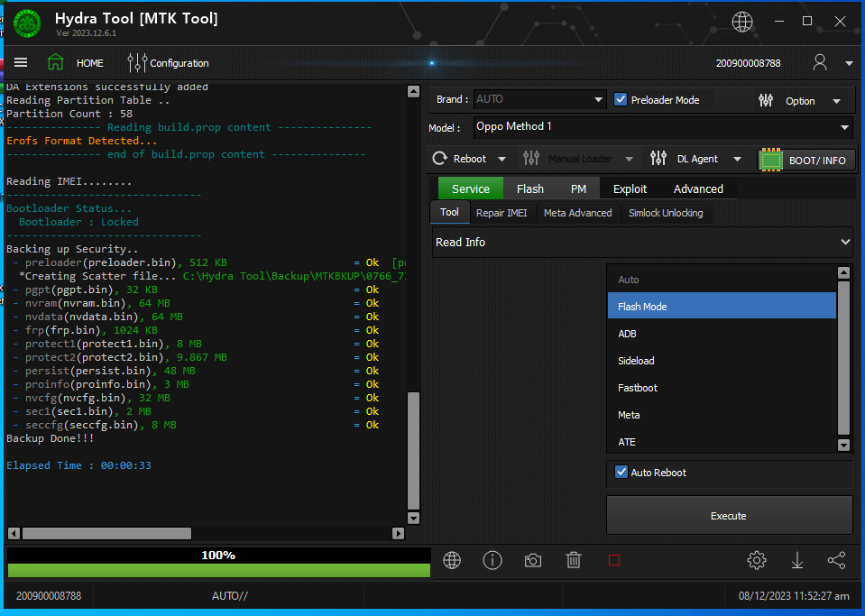This screenshot has width=865, height=616.
Task: Click the Manual Loader sliders icon
Action: (x=531, y=159)
